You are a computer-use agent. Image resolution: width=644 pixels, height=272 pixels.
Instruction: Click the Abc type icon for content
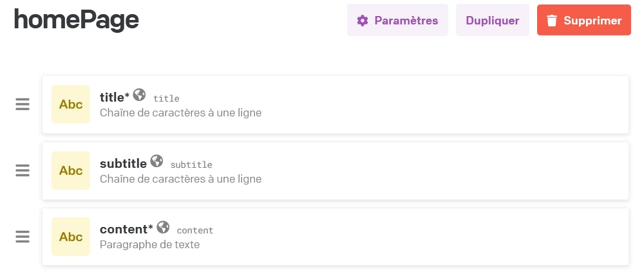(x=71, y=237)
